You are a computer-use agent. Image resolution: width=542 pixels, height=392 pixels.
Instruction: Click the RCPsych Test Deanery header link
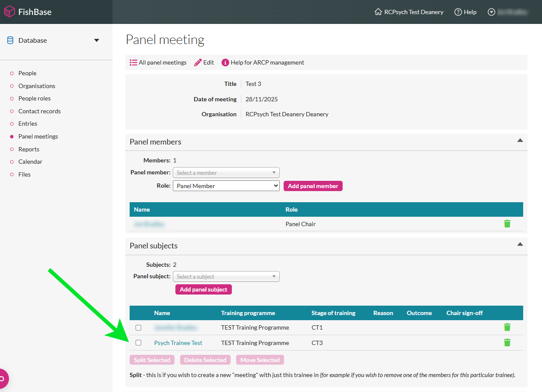point(414,12)
